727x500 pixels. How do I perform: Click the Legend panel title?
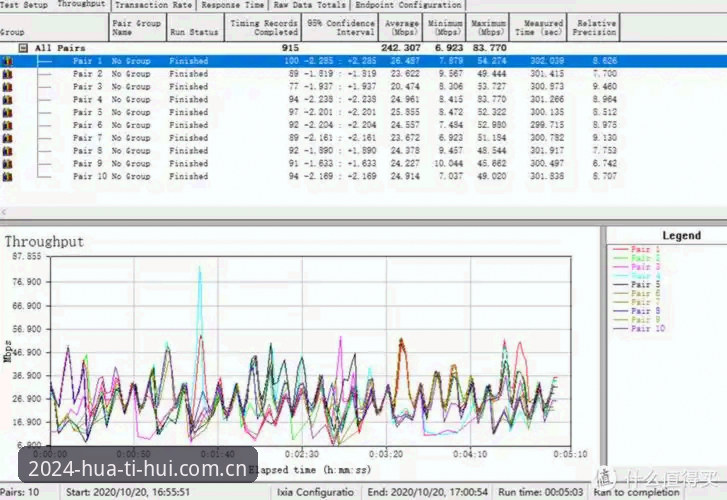pos(681,236)
